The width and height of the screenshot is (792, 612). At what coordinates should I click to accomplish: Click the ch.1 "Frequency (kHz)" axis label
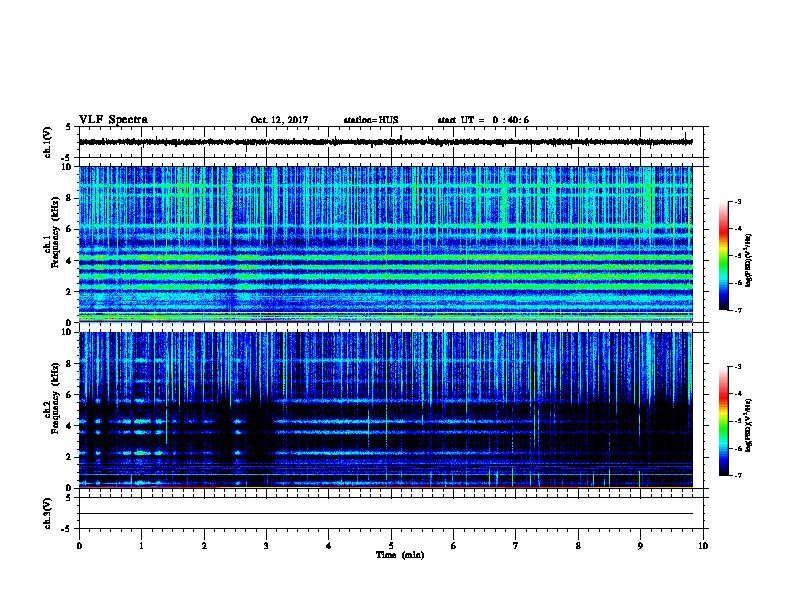point(56,232)
